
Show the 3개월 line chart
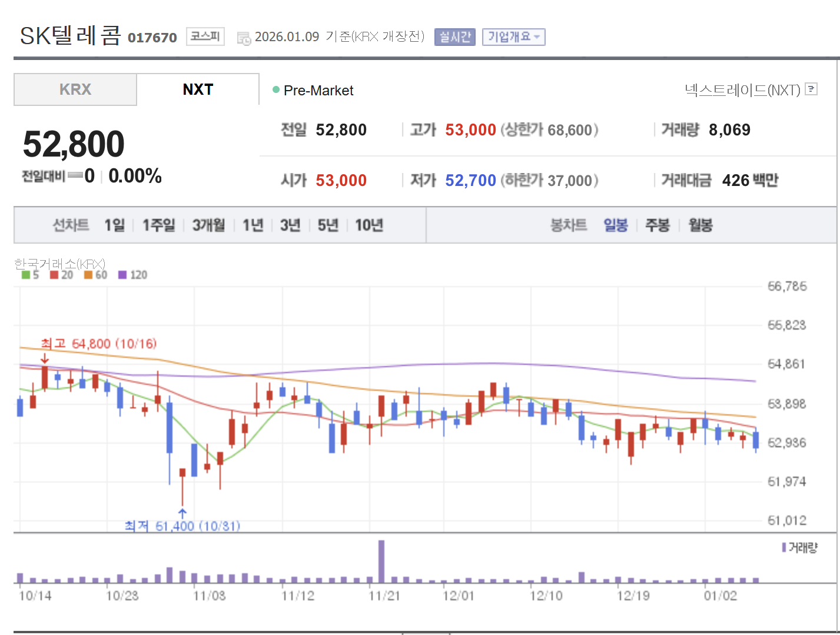(209, 225)
